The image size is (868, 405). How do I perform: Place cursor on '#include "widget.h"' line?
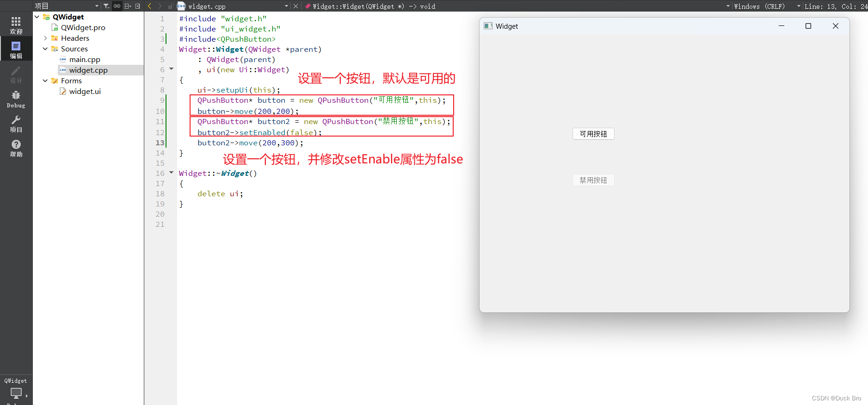(x=223, y=19)
